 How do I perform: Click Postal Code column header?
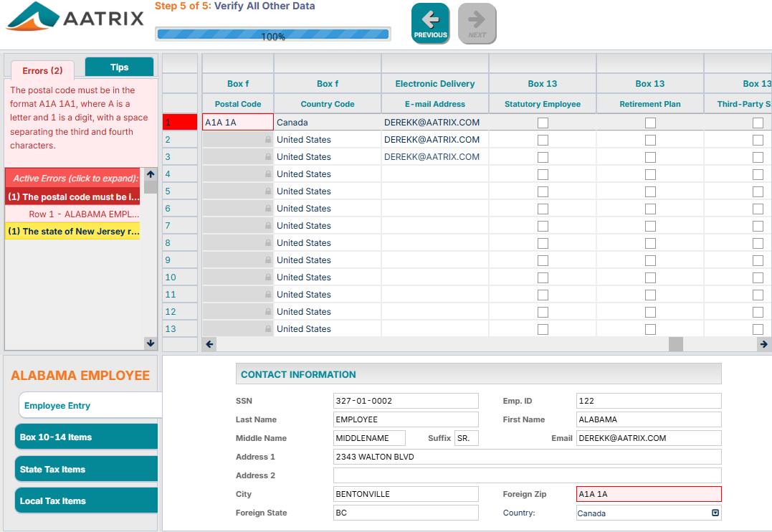tap(238, 104)
